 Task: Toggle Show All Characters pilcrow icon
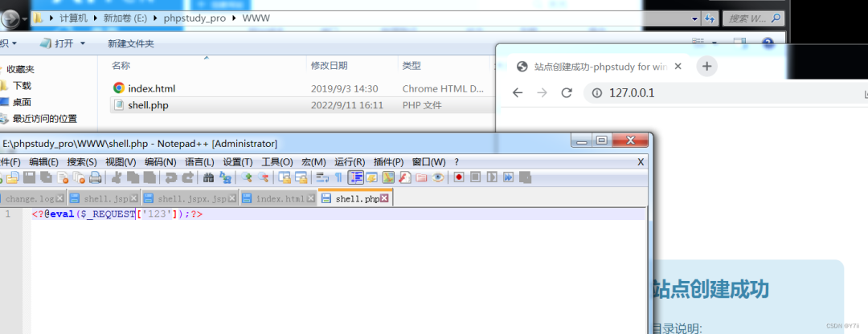pos(338,177)
